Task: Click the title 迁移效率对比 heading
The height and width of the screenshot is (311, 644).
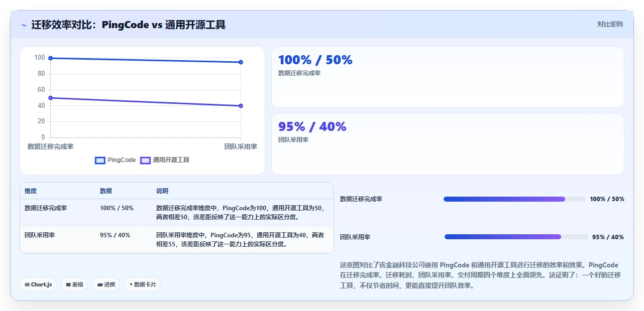Action: tap(129, 25)
